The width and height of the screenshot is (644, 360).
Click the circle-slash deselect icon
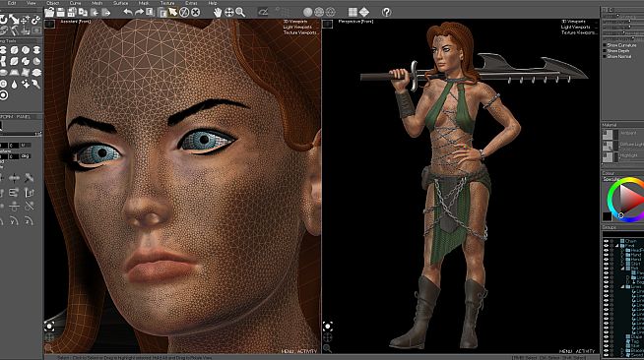pyautogui.click(x=184, y=13)
